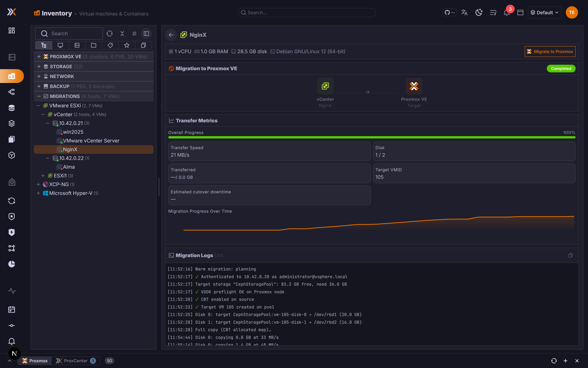Click the Overall Progress bar
Screen dimensions: 588x368
click(x=372, y=138)
